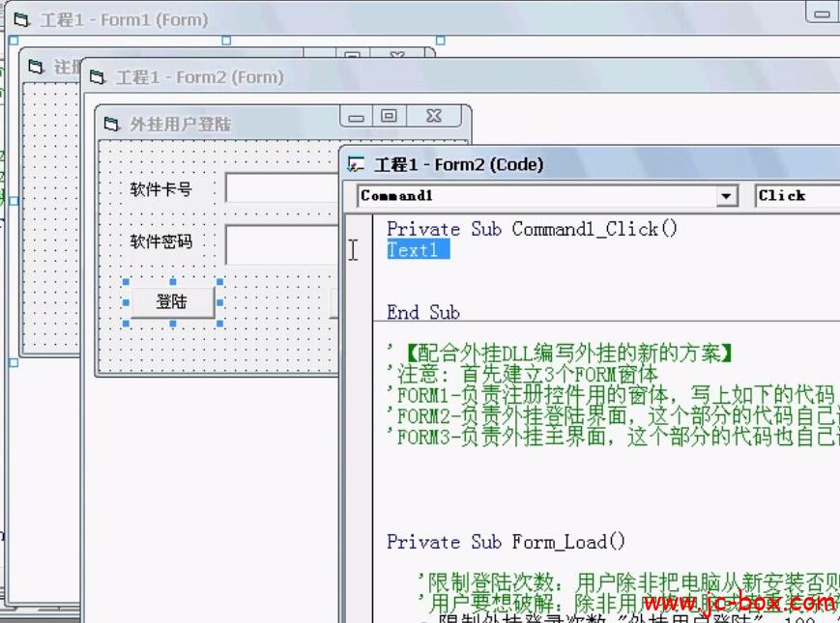This screenshot has width=840, height=623.
Task: Select the 登陆 button on the form
Action: (x=172, y=301)
